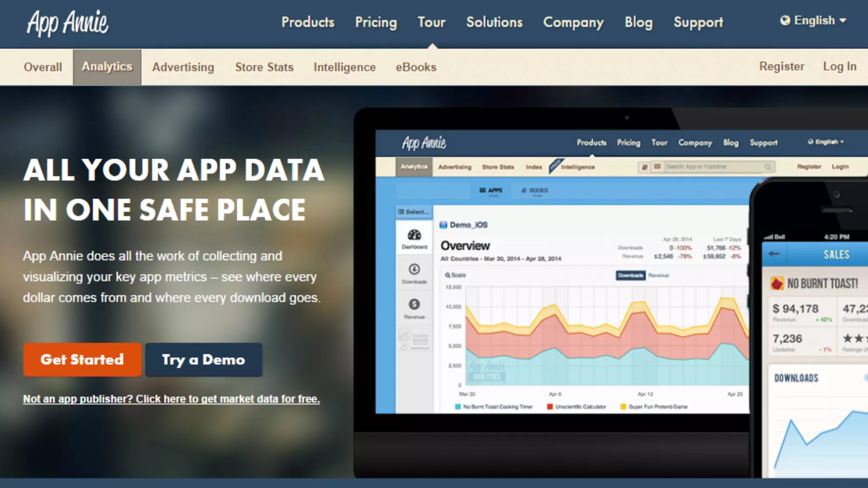Open the Store Stats tab
Viewport: 868px width, 488px height.
[264, 67]
